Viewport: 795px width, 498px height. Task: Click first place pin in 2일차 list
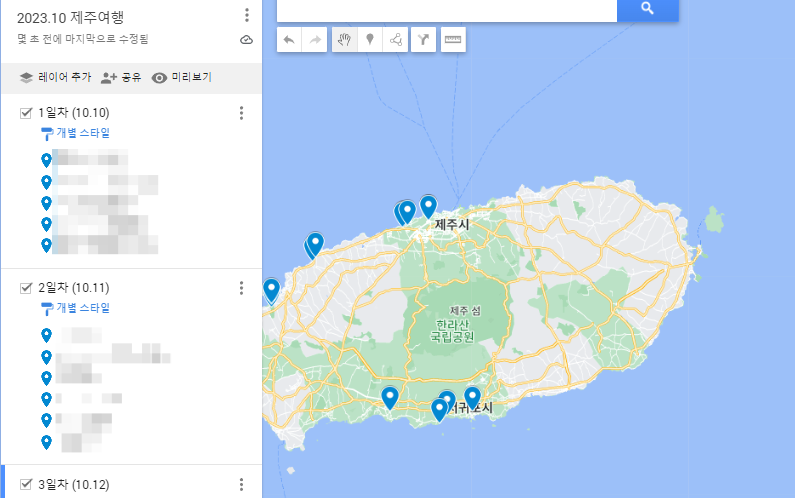(x=46, y=335)
